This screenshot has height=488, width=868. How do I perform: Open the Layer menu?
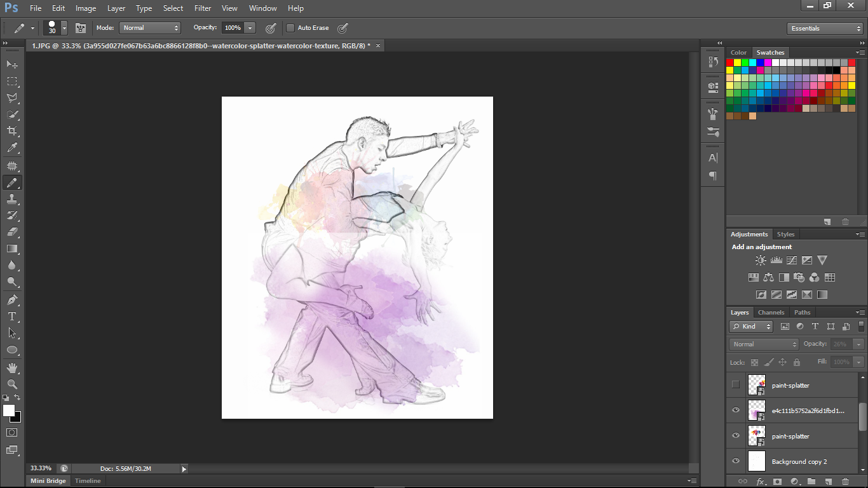pyautogui.click(x=116, y=8)
